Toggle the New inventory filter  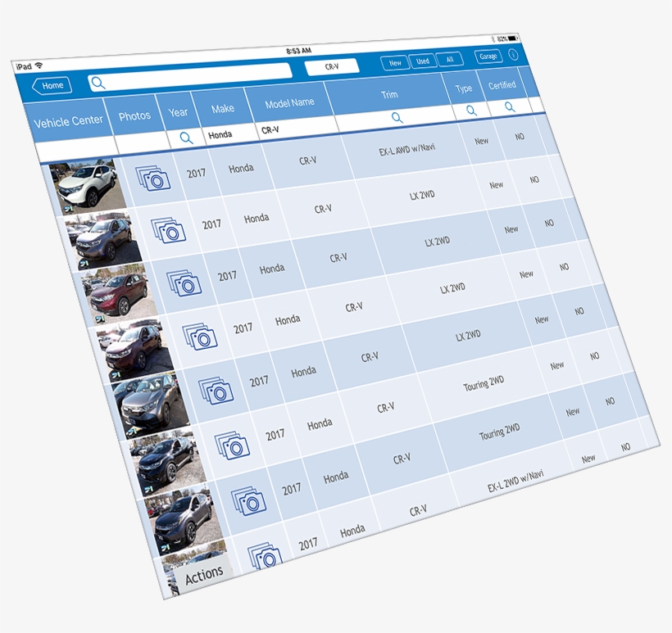395,61
